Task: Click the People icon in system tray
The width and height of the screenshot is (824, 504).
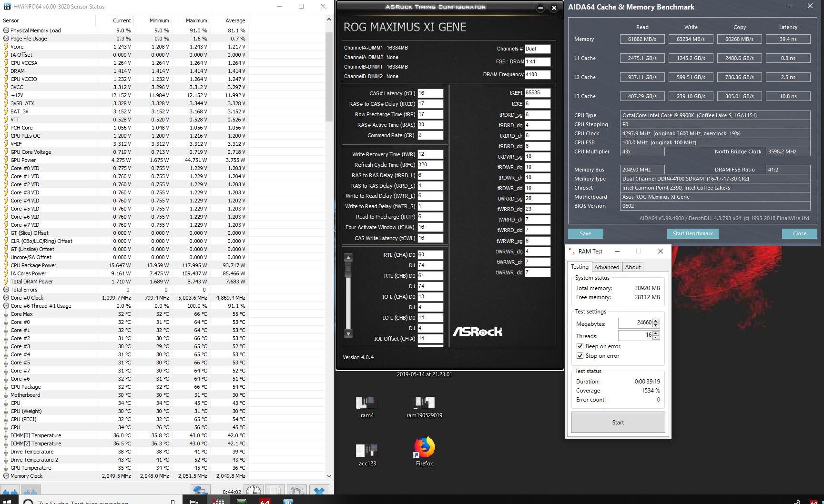Action: click(797, 502)
